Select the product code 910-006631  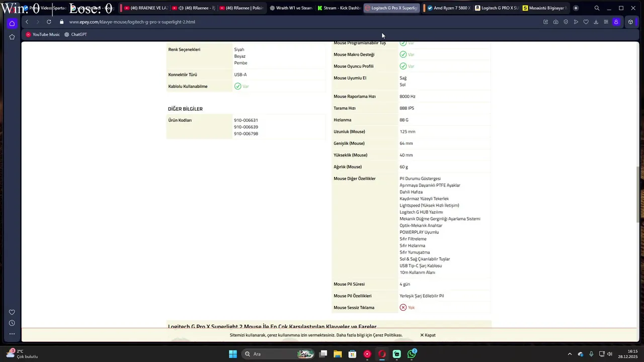(x=246, y=120)
